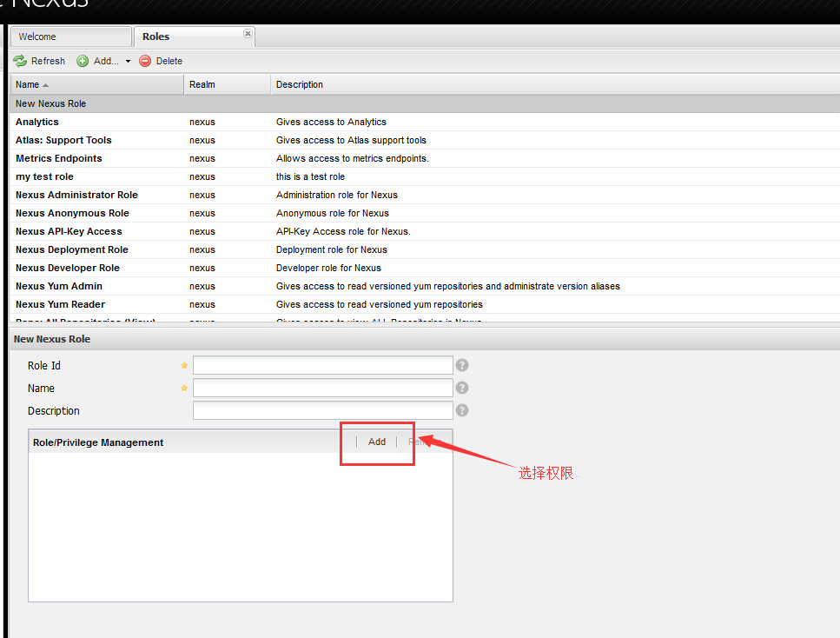Select Metrics Endpoints role
Viewport: 840px width, 638px height.
click(425, 159)
